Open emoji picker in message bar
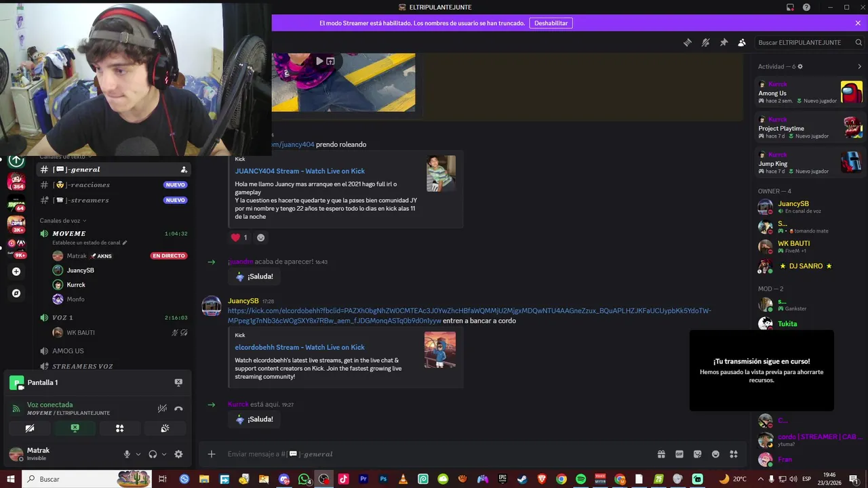This screenshot has width=868, height=488. [715, 454]
